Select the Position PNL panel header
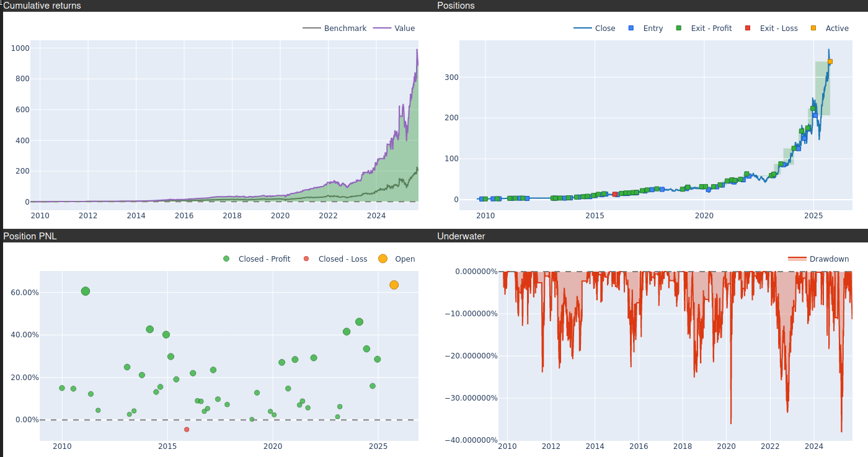The image size is (868, 457). click(30, 236)
